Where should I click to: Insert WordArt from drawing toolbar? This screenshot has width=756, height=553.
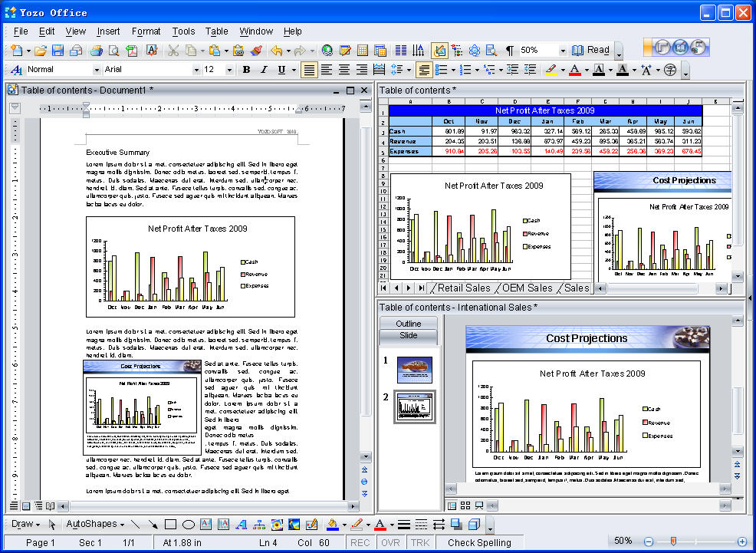click(x=242, y=524)
